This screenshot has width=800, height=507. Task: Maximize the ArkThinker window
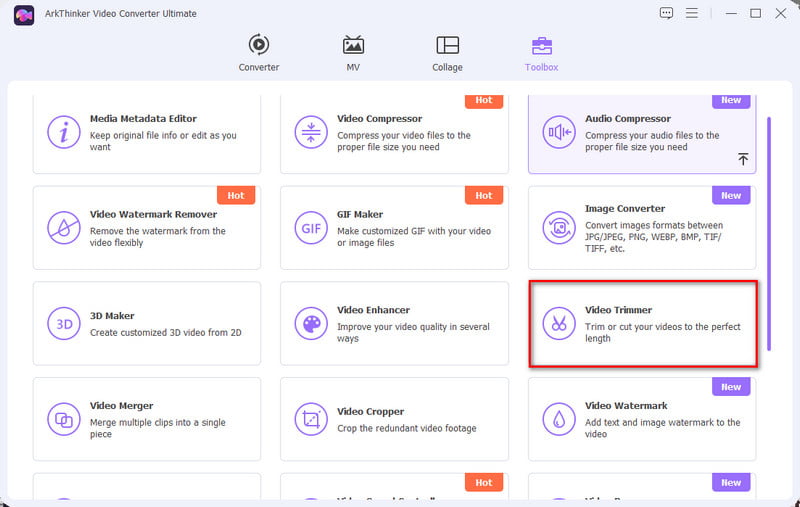point(756,13)
